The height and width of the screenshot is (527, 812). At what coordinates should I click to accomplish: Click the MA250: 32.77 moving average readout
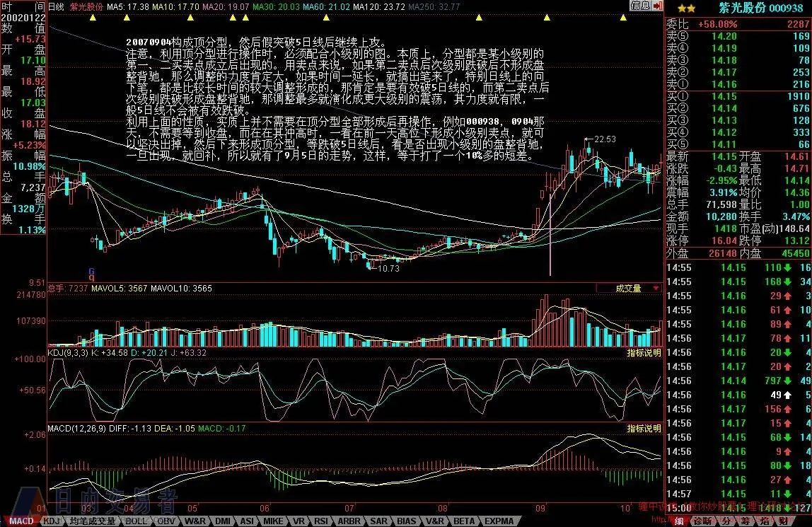434,7
